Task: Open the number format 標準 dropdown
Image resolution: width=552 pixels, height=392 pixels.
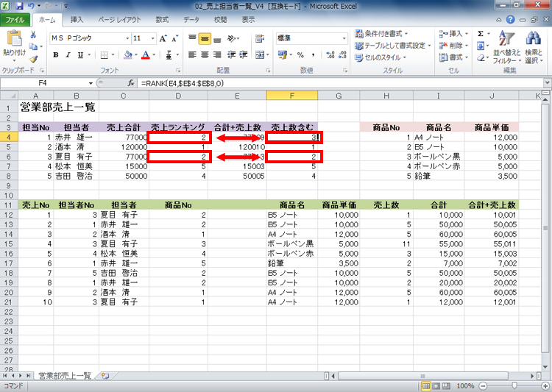Action: (344, 38)
